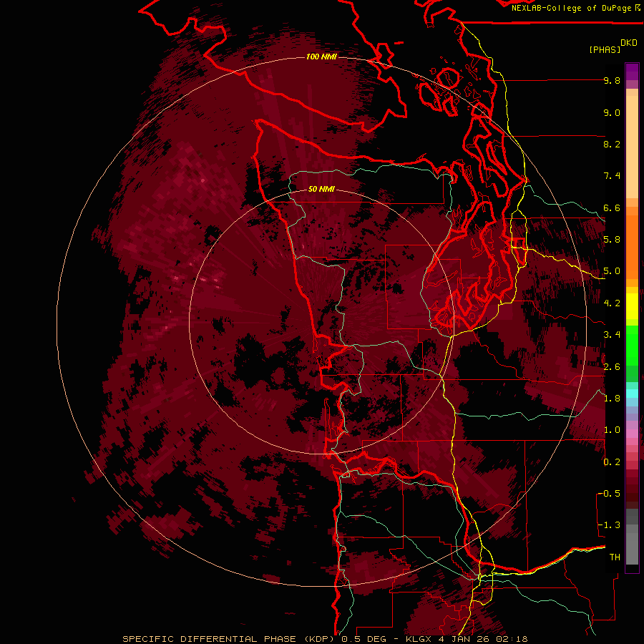Screen dimensions: 644x644
Task: Click the KLGX radar site identifier
Action: coord(420,639)
